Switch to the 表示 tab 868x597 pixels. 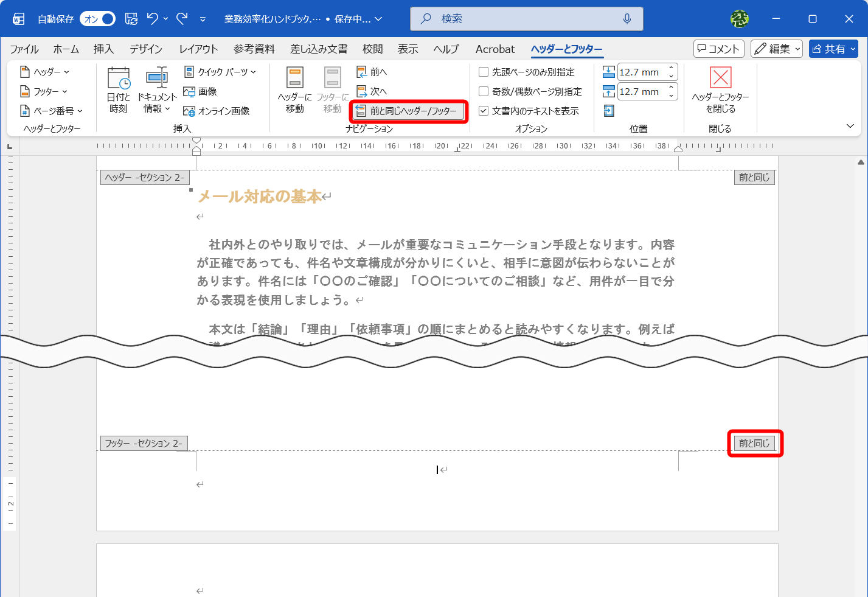pos(408,49)
